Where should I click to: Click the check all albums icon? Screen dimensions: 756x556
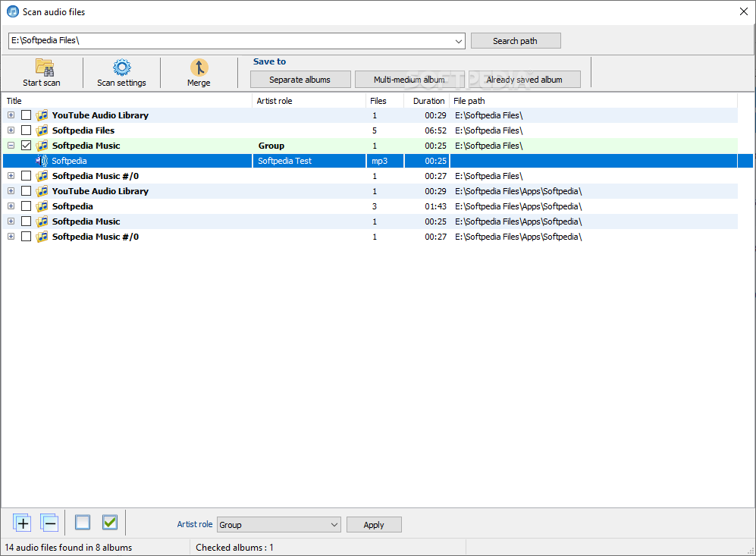110,522
